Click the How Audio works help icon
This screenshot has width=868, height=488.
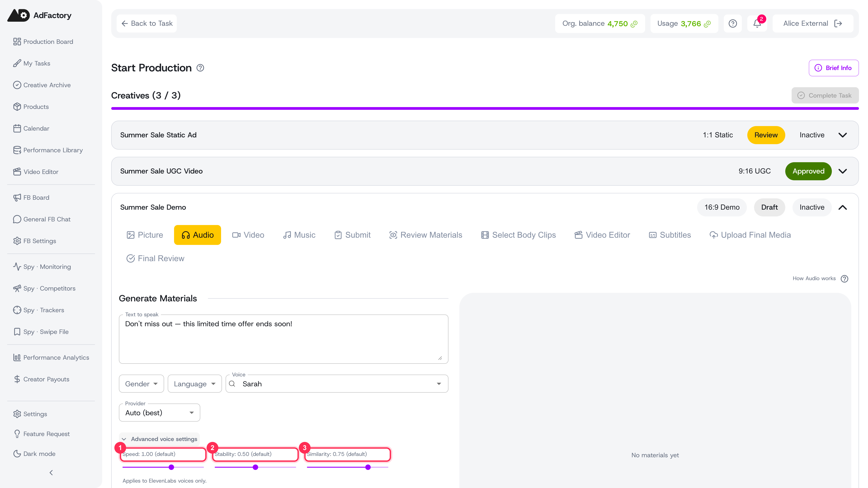[x=844, y=279]
